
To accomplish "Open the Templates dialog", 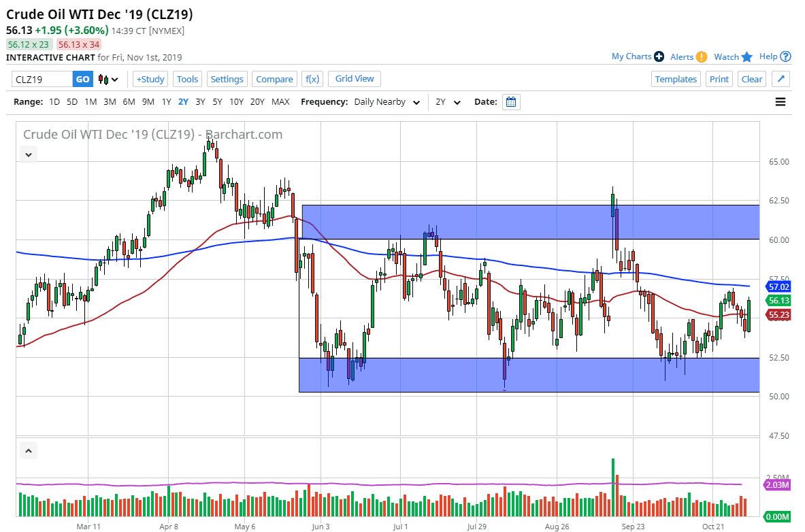I will tap(676, 79).
